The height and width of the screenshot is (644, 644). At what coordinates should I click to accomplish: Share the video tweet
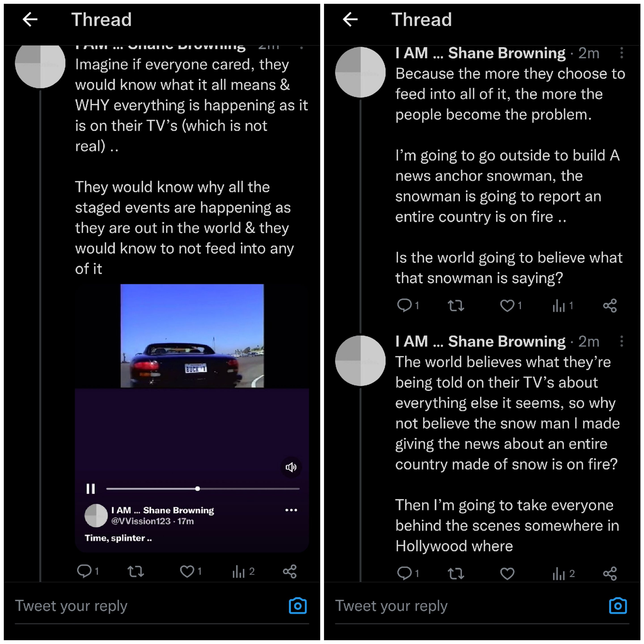tap(290, 571)
